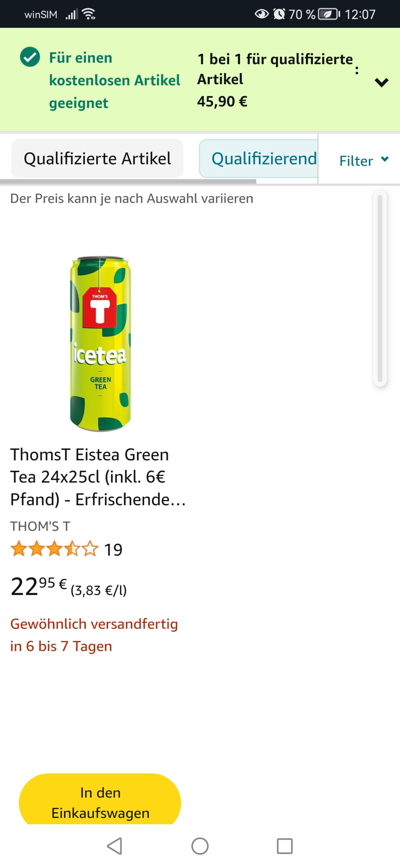Expand the promotion banner chevron
400x868 pixels.
click(x=381, y=82)
